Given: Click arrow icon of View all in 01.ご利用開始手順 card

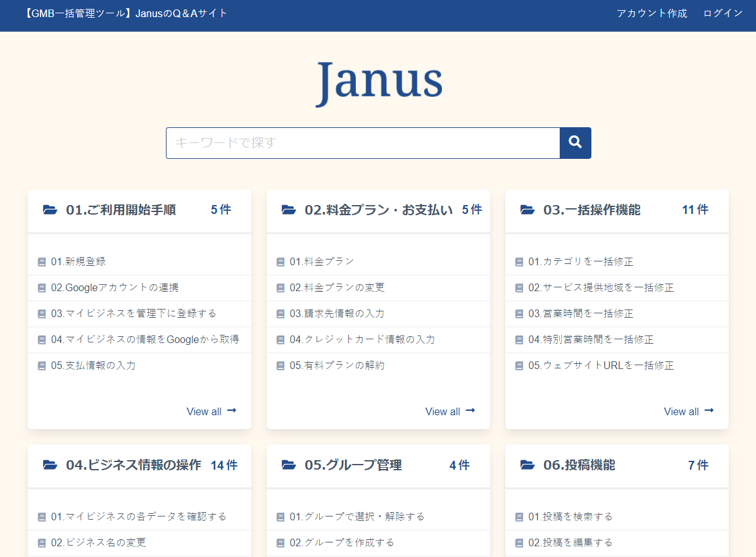Looking at the screenshot, I should 232,411.
